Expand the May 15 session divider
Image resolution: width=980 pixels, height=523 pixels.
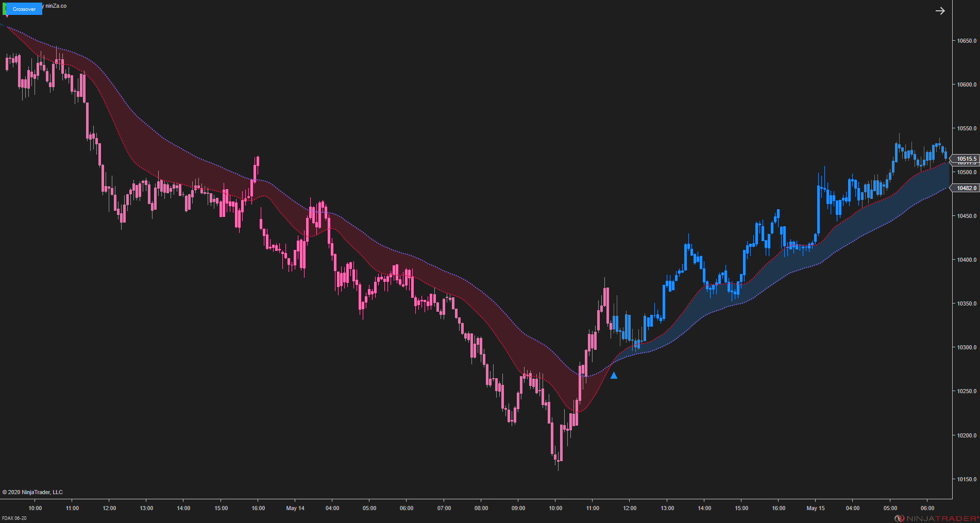coord(816,508)
